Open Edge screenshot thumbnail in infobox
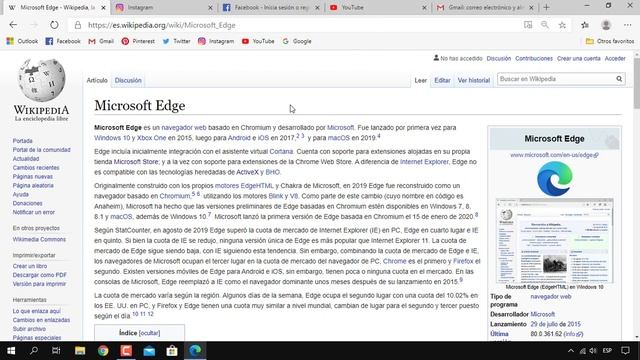Image resolution: width=640 pixels, height=360 pixels. (554, 240)
